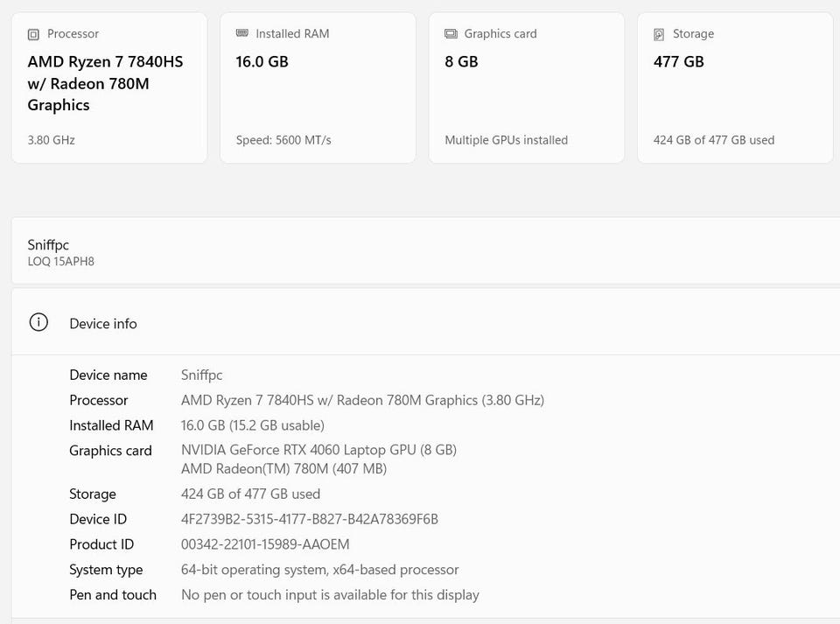
Task: Select the Product ID value 00342-22101-15989-AAOEM
Action: click(265, 544)
